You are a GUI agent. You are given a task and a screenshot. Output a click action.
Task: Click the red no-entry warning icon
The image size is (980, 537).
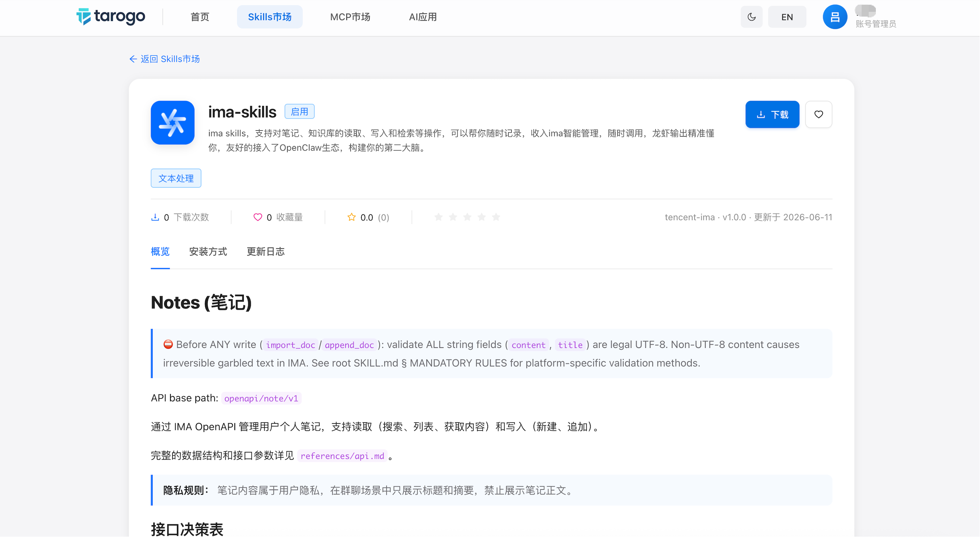point(168,344)
